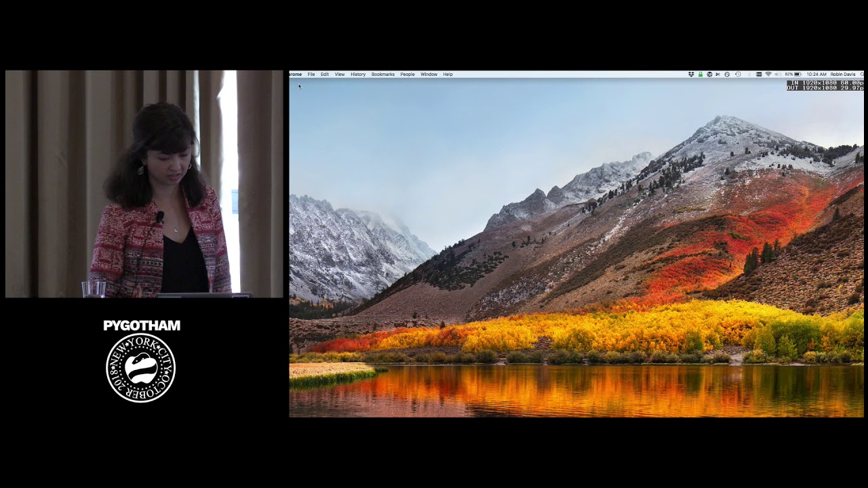The height and width of the screenshot is (488, 868).
Task: Open the Time Machine menu bar icon
Action: 738,74
